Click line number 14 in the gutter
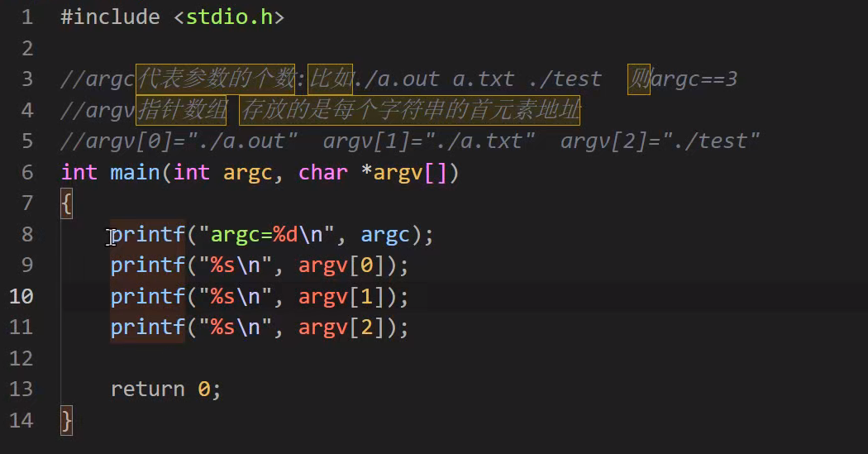The image size is (868, 454). click(x=21, y=420)
